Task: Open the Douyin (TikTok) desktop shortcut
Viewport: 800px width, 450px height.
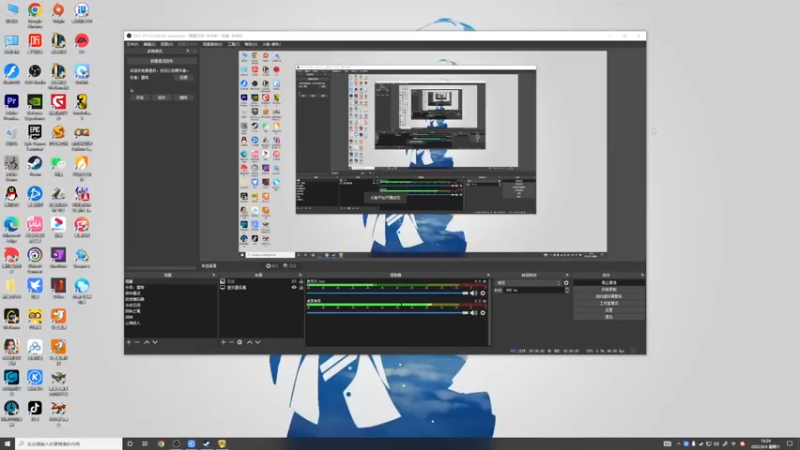Action: [35, 411]
